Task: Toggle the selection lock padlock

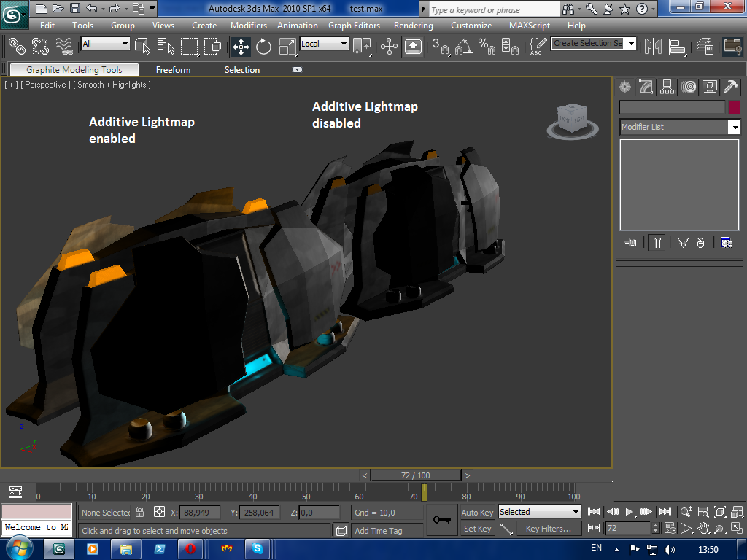Action: click(x=140, y=513)
